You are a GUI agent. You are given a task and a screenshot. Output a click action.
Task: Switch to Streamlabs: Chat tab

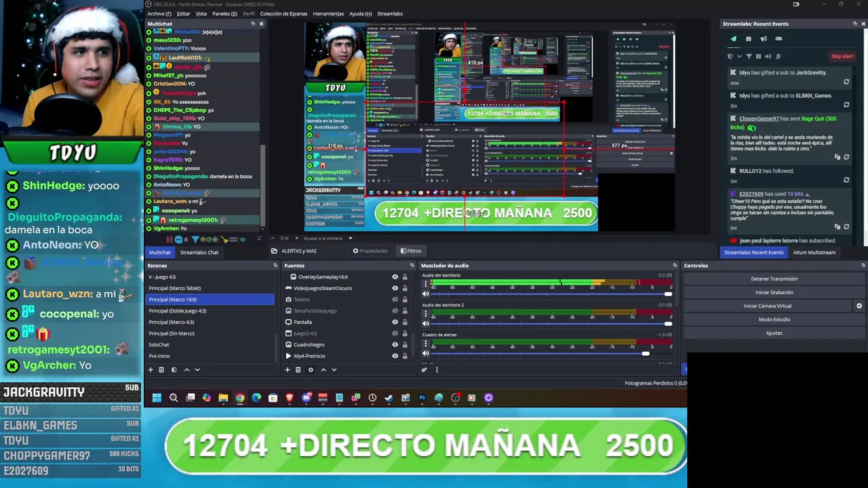click(x=199, y=252)
